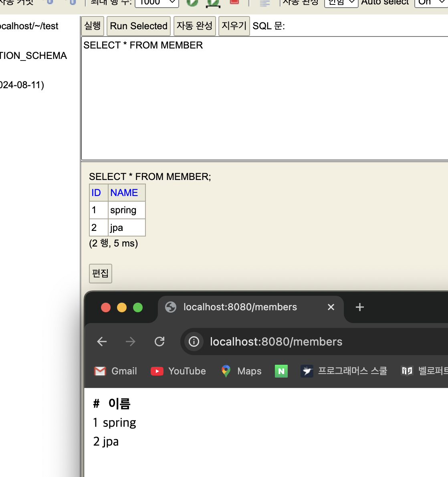Open the Gmail bookmark
This screenshot has width=448, height=477.
pos(115,371)
